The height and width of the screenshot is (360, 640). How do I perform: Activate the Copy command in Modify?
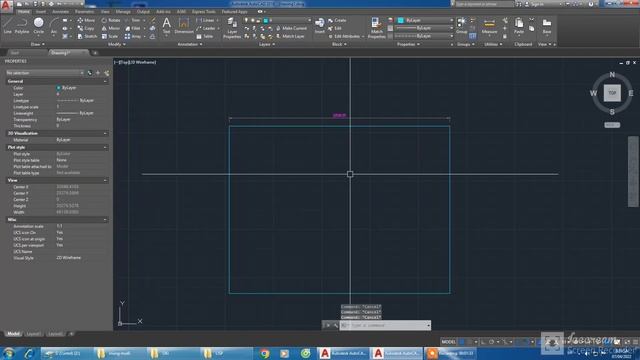(x=86, y=28)
